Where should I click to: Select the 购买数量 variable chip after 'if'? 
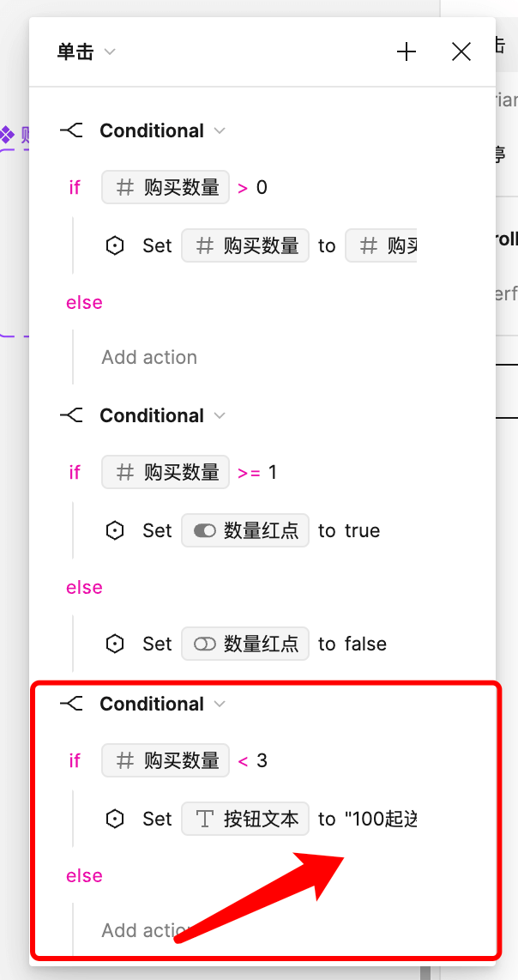point(165,187)
